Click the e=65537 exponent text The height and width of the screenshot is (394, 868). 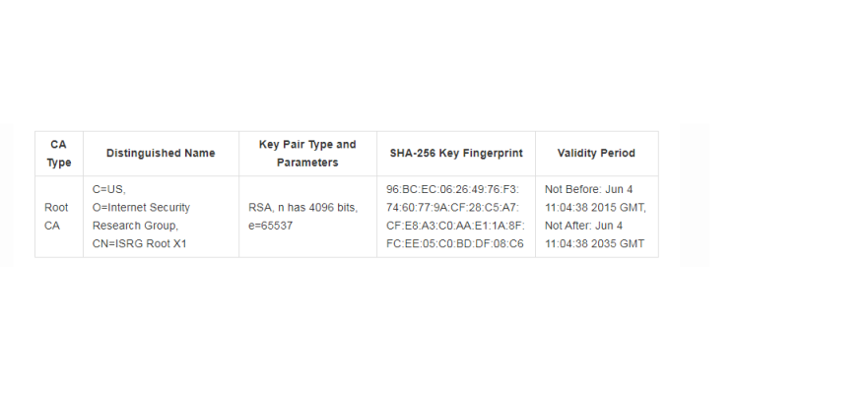(x=270, y=226)
